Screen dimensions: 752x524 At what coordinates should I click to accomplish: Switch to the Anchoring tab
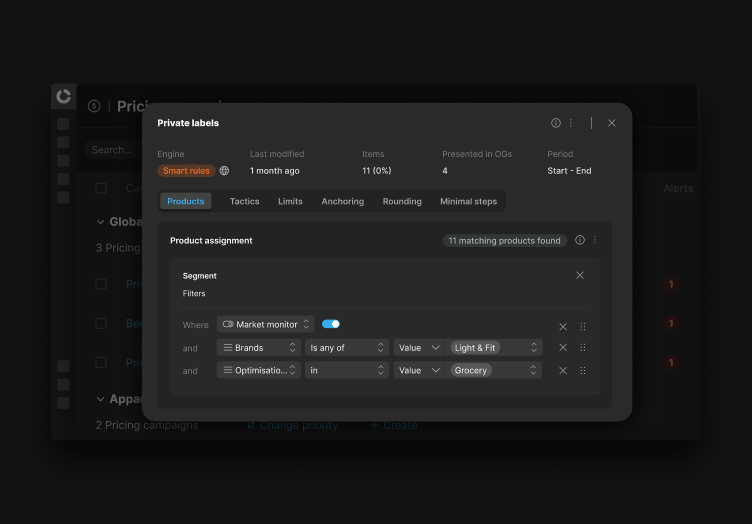(x=342, y=201)
